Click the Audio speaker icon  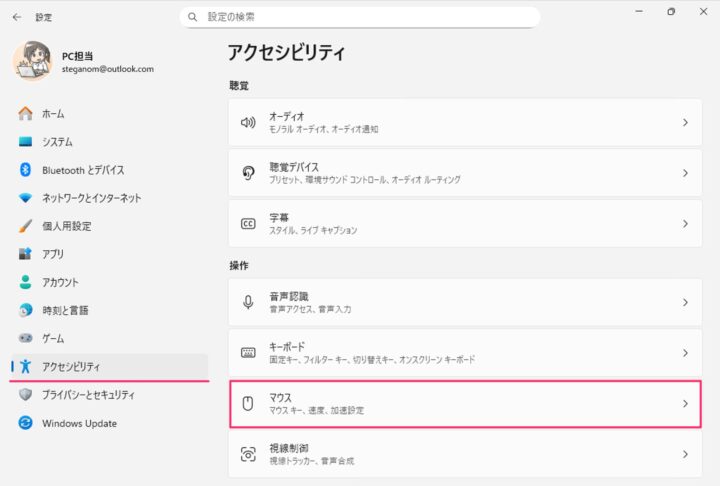[x=249, y=122]
